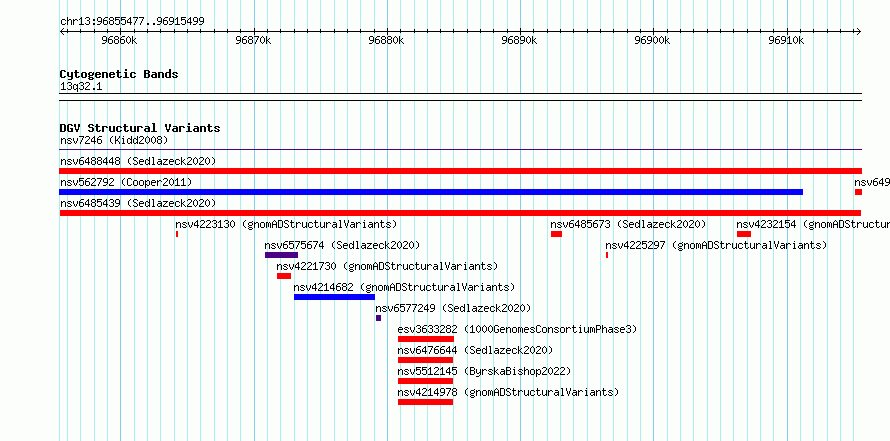Click the red esv3633282 variant bar

[426, 339]
